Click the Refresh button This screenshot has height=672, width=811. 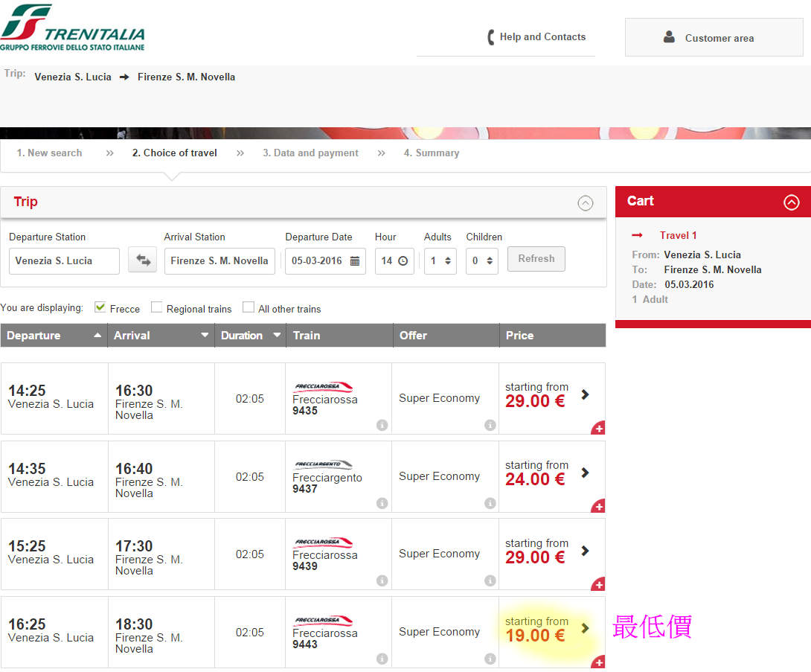(x=536, y=259)
